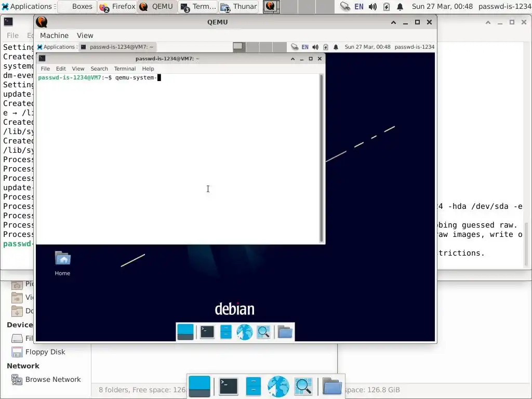Roll up the QEMU window with the arrow button
This screenshot has height=399, width=532.
tap(394, 22)
